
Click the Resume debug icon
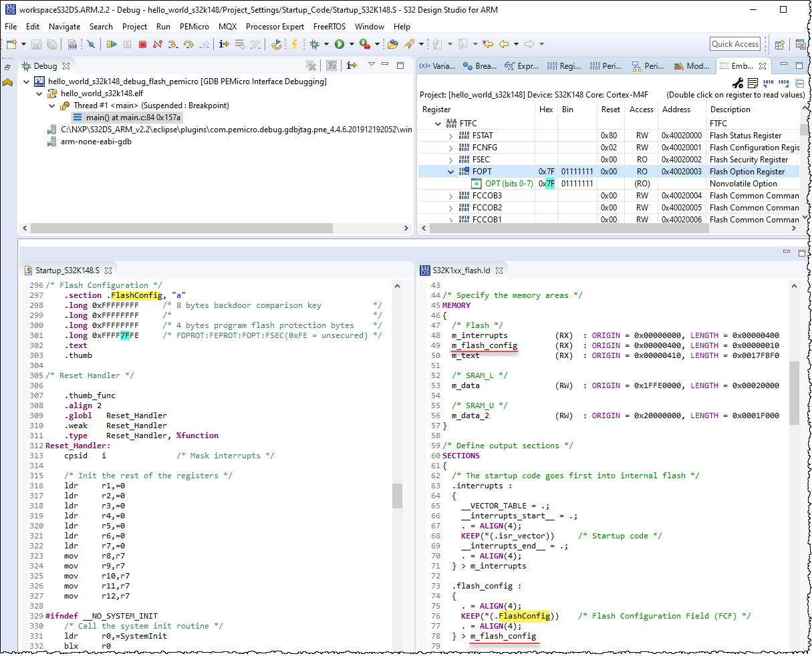(x=112, y=45)
